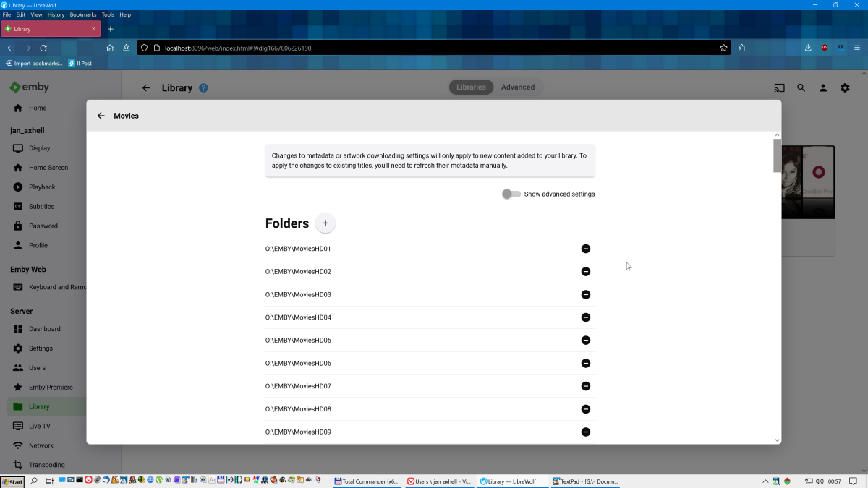Viewport: 868px width, 488px height.
Task: Open Emby search magnifier icon
Action: click(x=801, y=87)
